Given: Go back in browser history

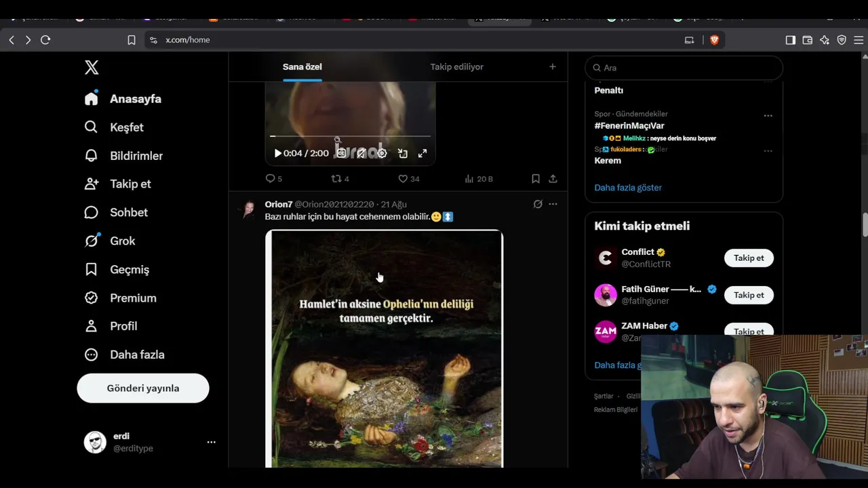Looking at the screenshot, I should pos(12,40).
